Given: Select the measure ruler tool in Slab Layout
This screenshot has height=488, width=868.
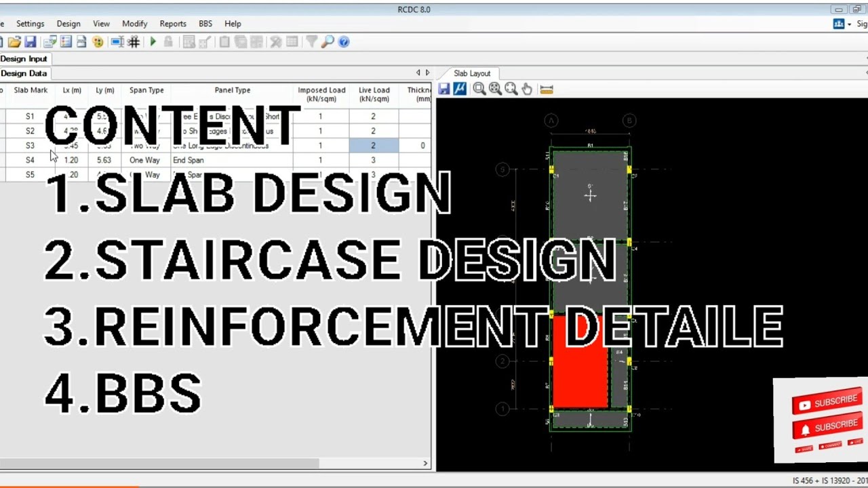Looking at the screenshot, I should (547, 89).
